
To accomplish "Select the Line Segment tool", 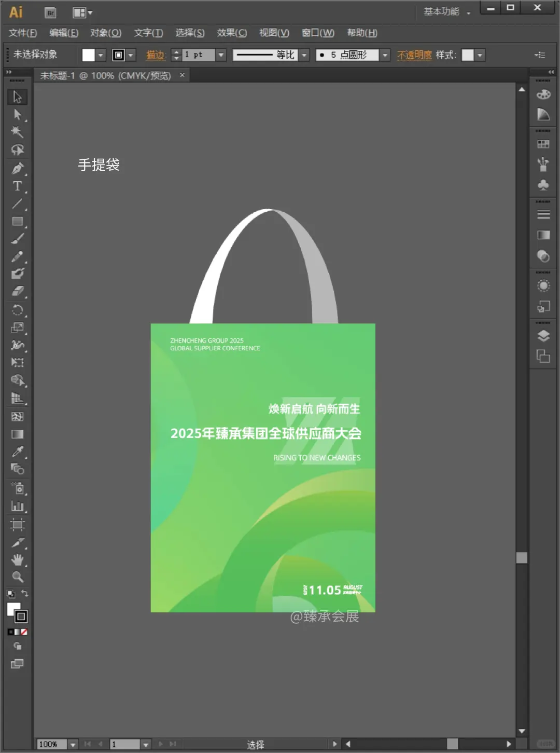I will click(x=17, y=203).
